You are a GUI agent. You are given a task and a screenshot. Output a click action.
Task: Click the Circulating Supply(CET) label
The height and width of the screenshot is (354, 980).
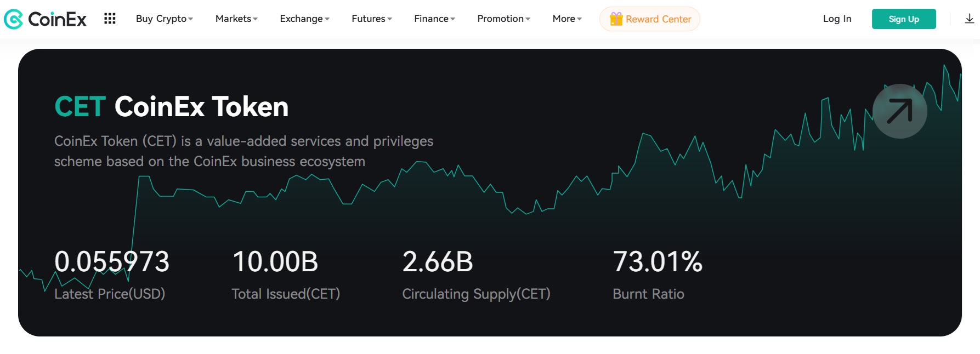tap(476, 294)
